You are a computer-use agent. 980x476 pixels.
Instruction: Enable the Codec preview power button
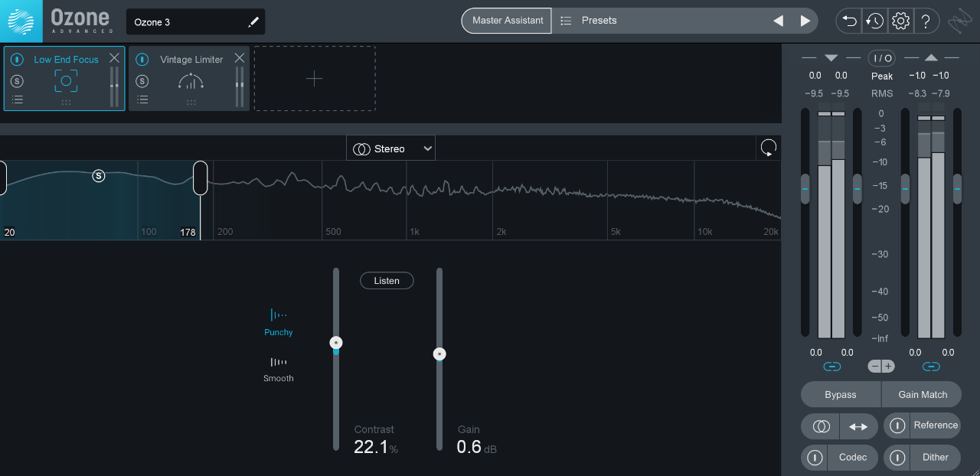pyautogui.click(x=815, y=458)
